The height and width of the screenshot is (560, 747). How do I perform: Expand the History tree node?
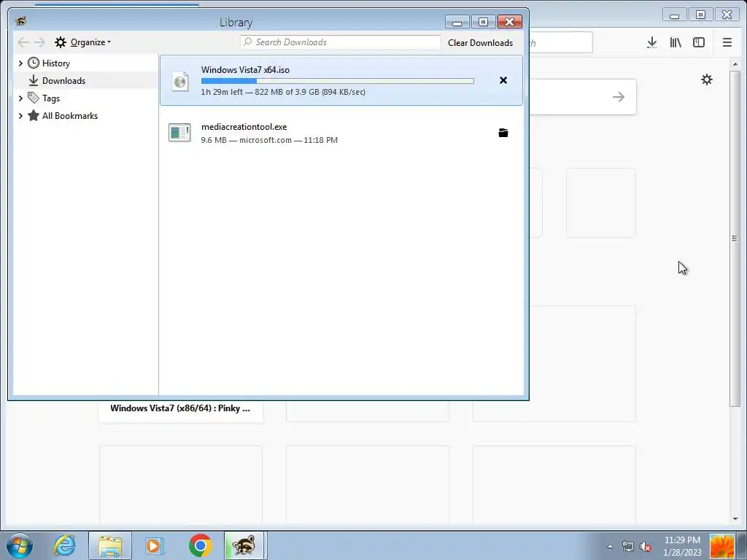pos(20,63)
